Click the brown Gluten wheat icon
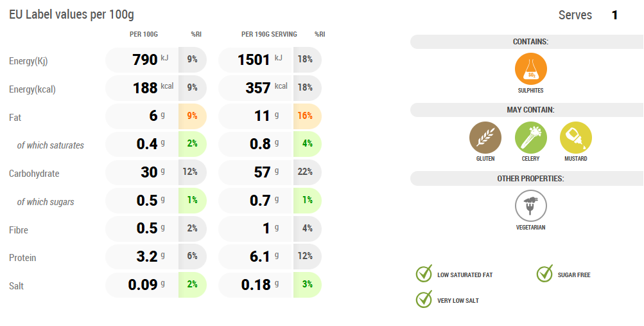644x326 pixels. click(485, 137)
